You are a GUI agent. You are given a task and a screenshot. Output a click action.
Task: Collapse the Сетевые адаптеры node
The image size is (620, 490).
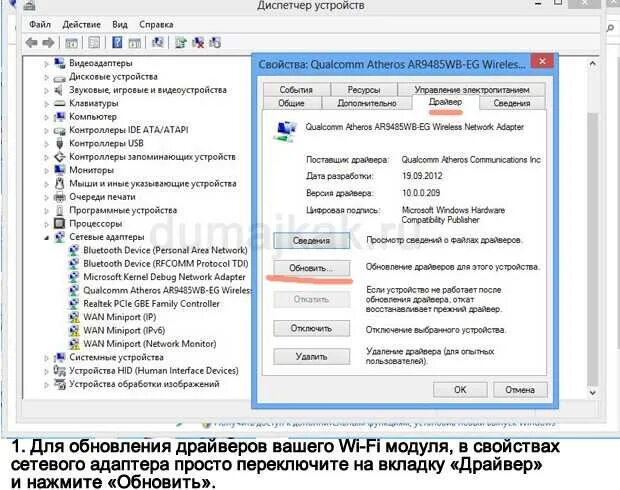point(46,238)
